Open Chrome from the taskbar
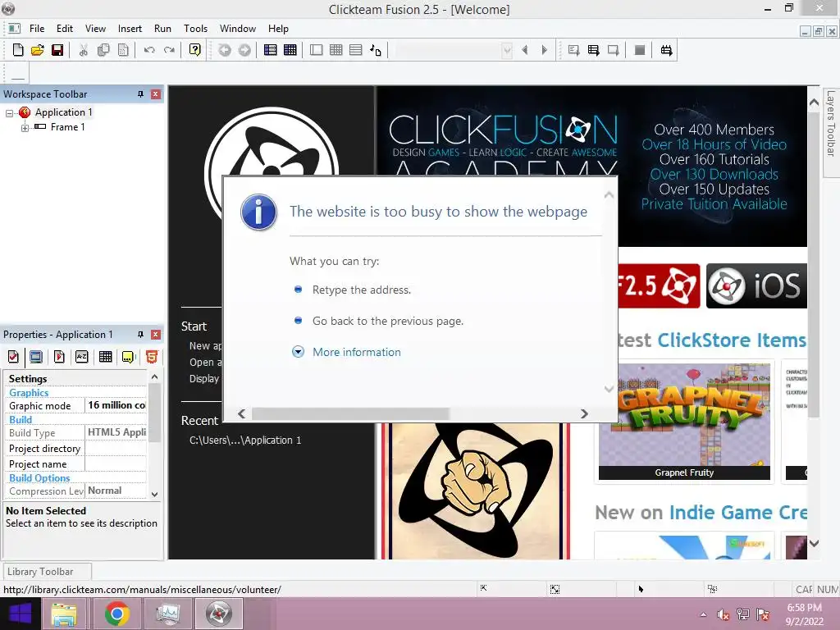The height and width of the screenshot is (630, 840). [116, 614]
